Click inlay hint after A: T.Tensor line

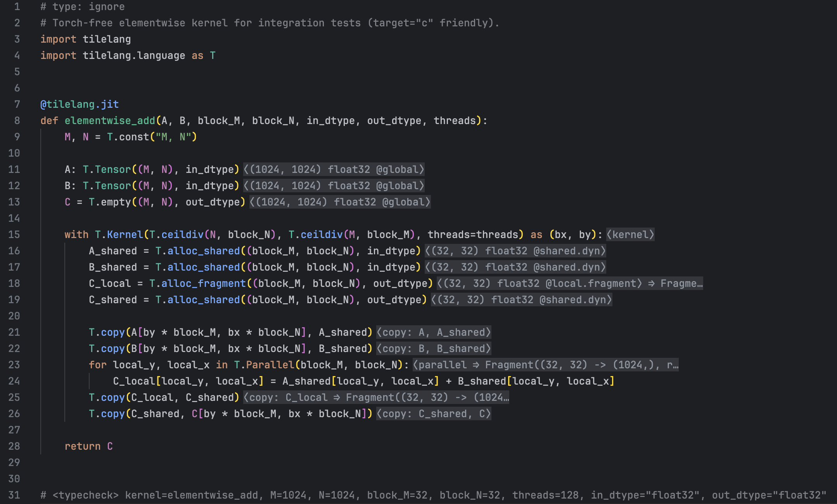pos(334,169)
